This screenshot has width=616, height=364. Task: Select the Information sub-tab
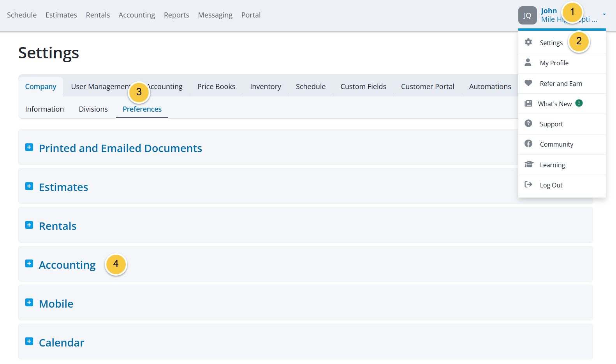[44, 109]
